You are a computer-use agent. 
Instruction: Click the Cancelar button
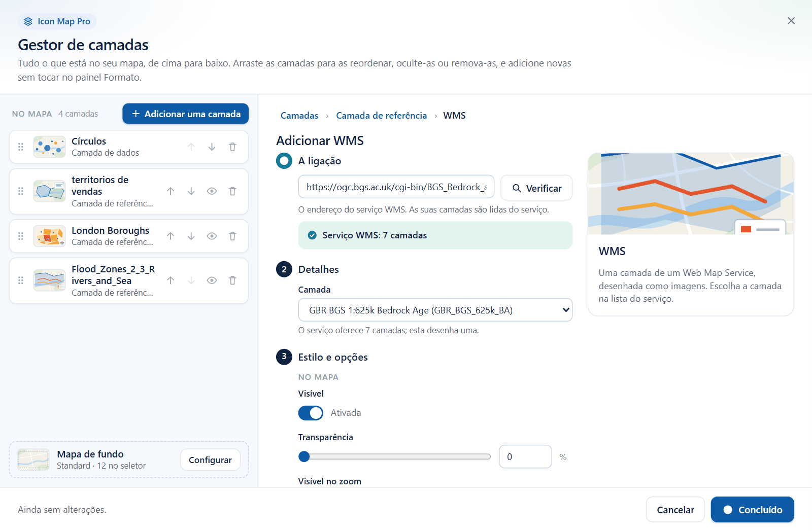(x=675, y=510)
